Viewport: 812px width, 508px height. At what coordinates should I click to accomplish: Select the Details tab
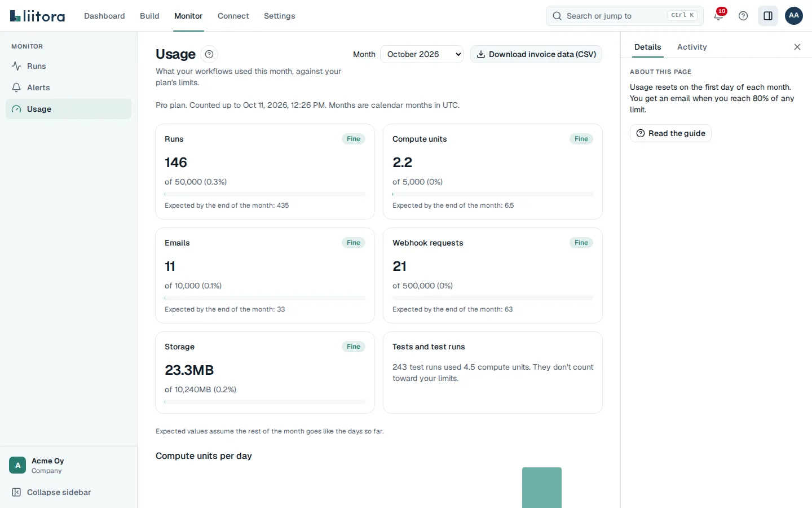[x=648, y=47]
